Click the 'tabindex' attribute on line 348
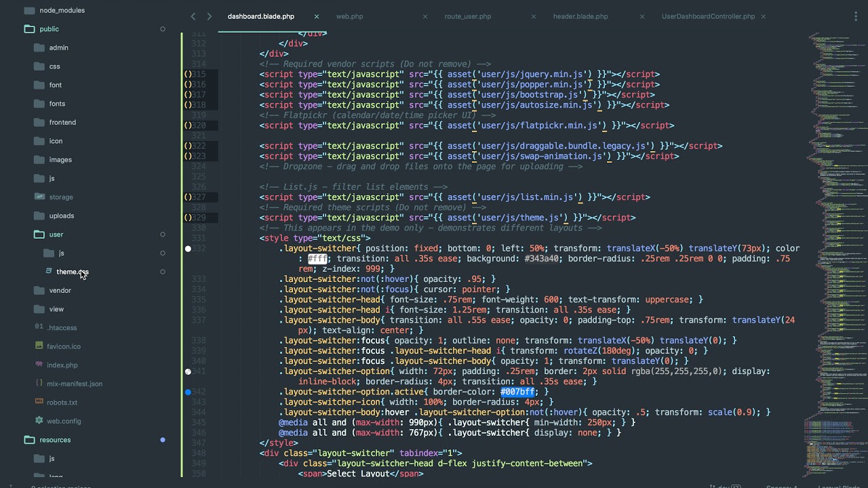The image size is (868, 488). point(418,453)
